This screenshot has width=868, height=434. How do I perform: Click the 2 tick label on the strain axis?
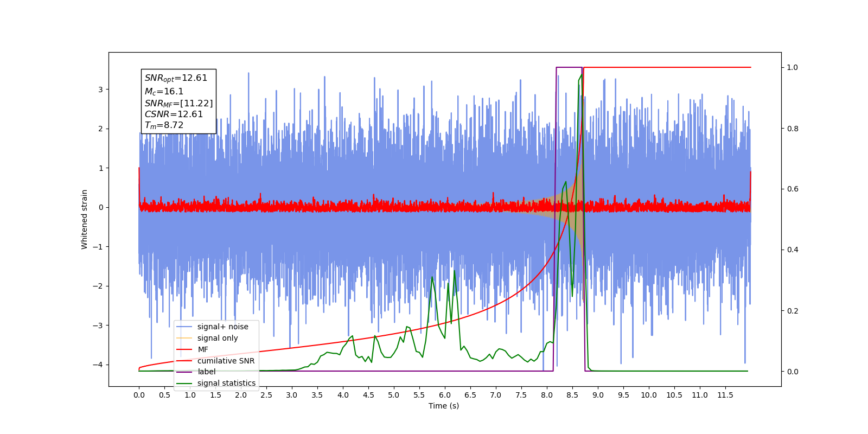point(100,129)
